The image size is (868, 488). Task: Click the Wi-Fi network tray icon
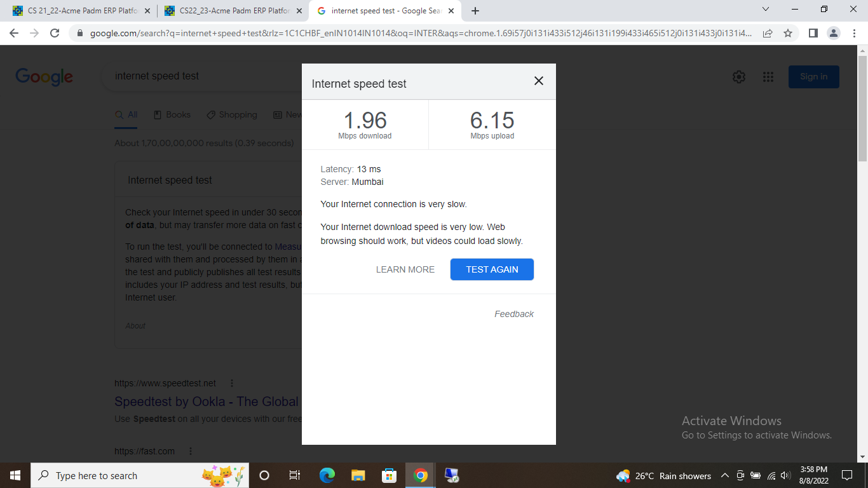[771, 475]
